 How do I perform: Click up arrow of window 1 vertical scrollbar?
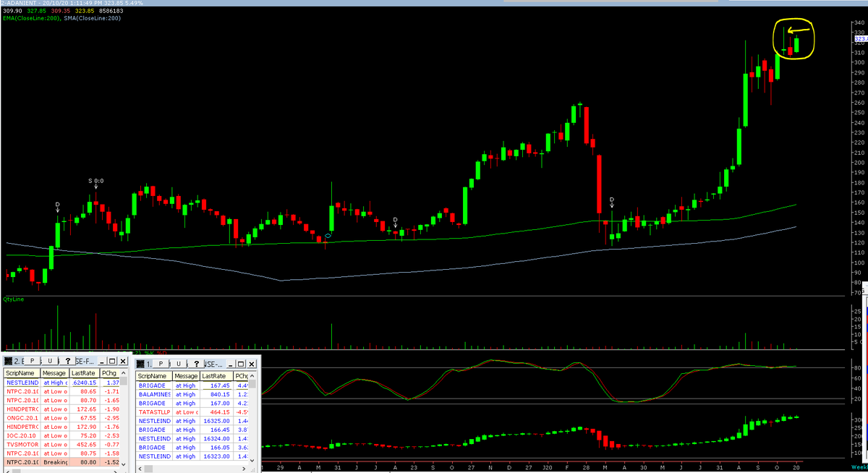[x=252, y=376]
